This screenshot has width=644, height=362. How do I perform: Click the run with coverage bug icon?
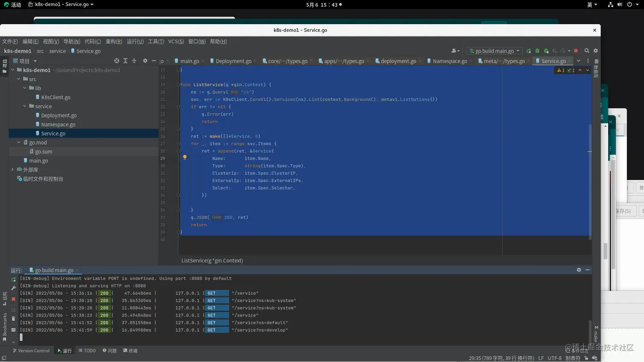click(x=546, y=51)
